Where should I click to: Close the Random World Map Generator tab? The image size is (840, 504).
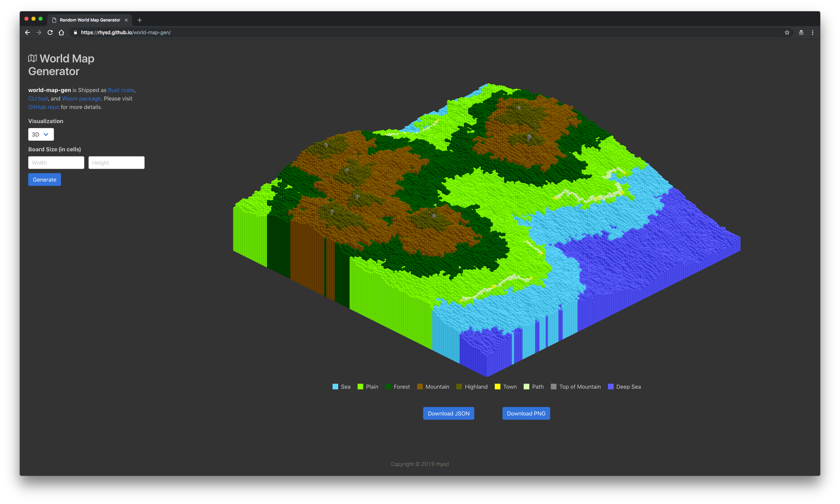point(126,20)
